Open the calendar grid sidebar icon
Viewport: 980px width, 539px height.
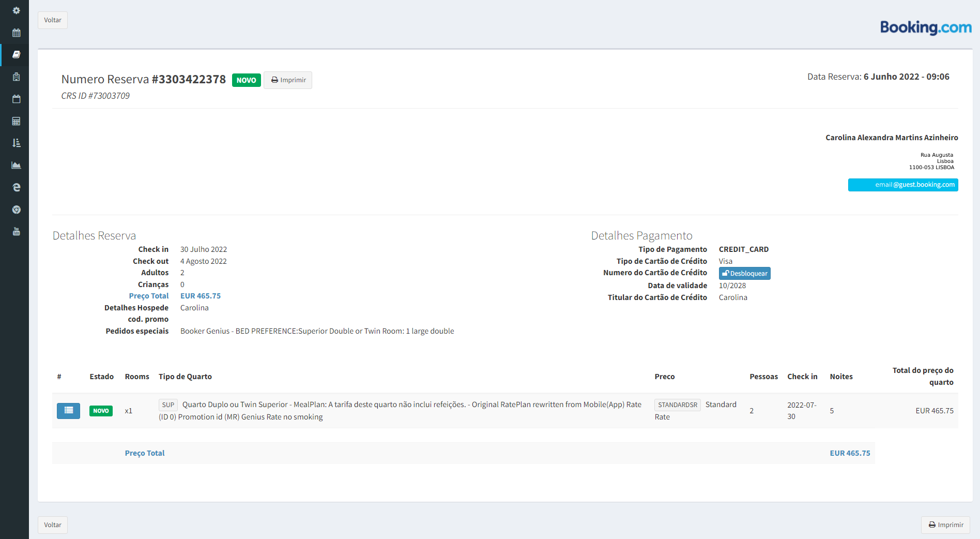pos(16,33)
